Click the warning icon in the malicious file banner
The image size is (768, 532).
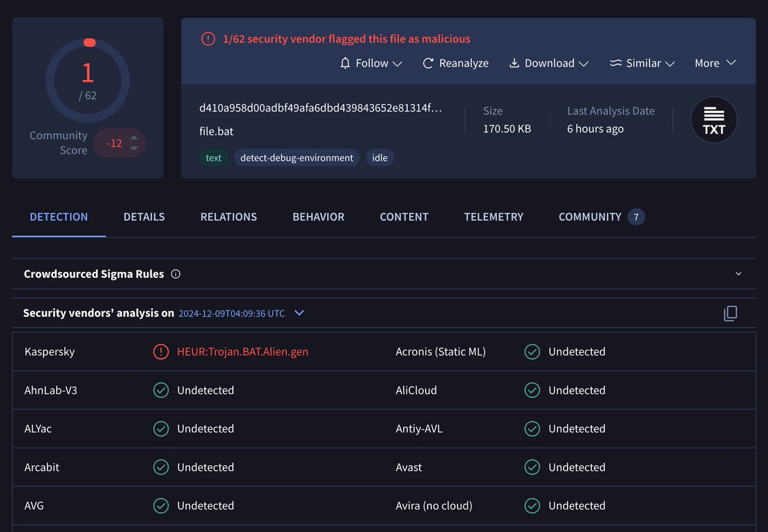coord(207,38)
